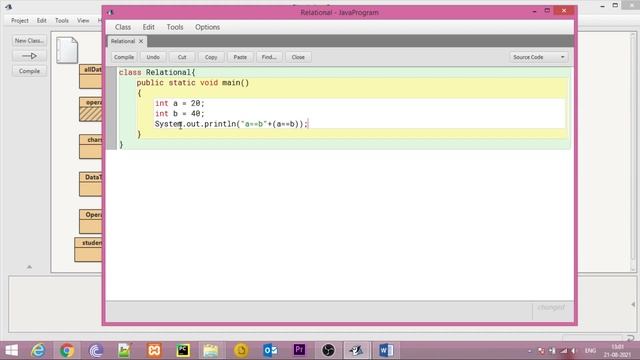Select the Opera class box
Image resolution: width=640 pixels, height=360 pixels.
coord(91,222)
